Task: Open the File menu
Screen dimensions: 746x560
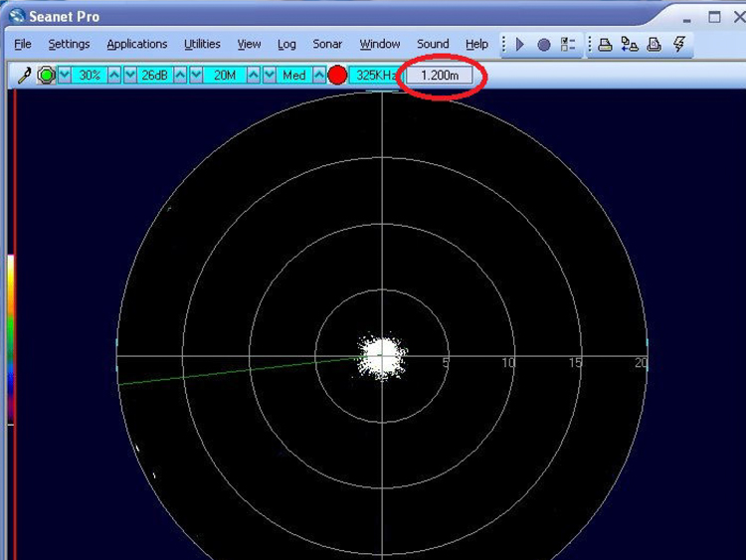Action: pyautogui.click(x=23, y=44)
